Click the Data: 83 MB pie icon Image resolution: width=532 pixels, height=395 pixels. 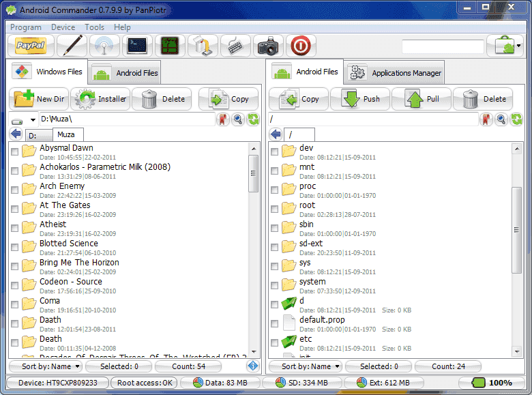pyautogui.click(x=198, y=383)
